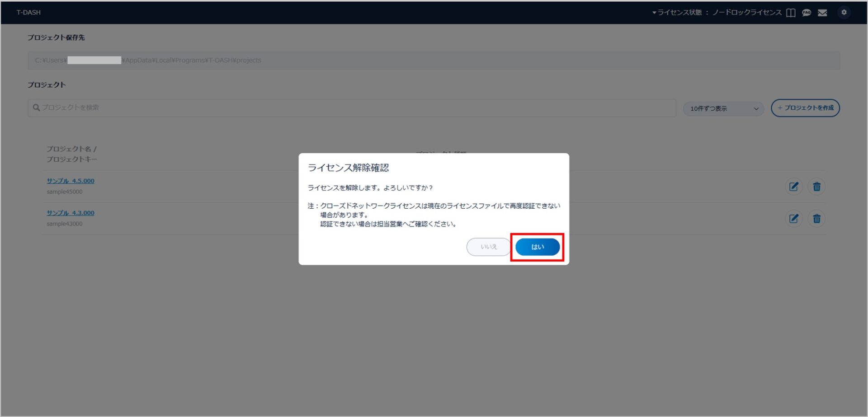Click the はい button to confirm license release
The image size is (868, 417).
[537, 247]
